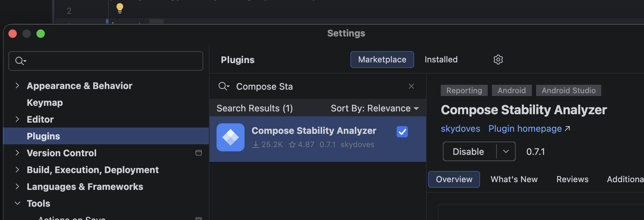Click the settings search magnifier icon
The width and height of the screenshot is (644, 220).
coord(21,61)
